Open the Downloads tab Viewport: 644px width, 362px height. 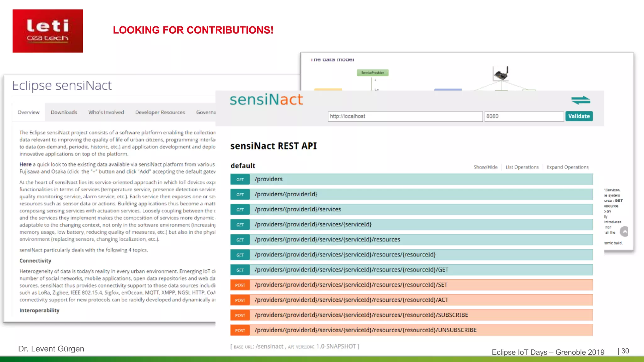coord(64,112)
